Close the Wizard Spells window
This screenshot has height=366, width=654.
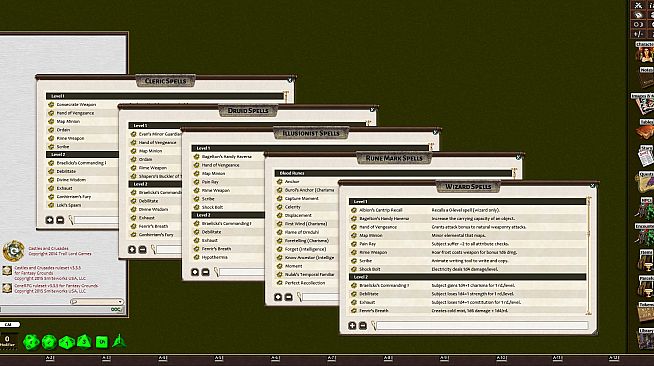592,186
